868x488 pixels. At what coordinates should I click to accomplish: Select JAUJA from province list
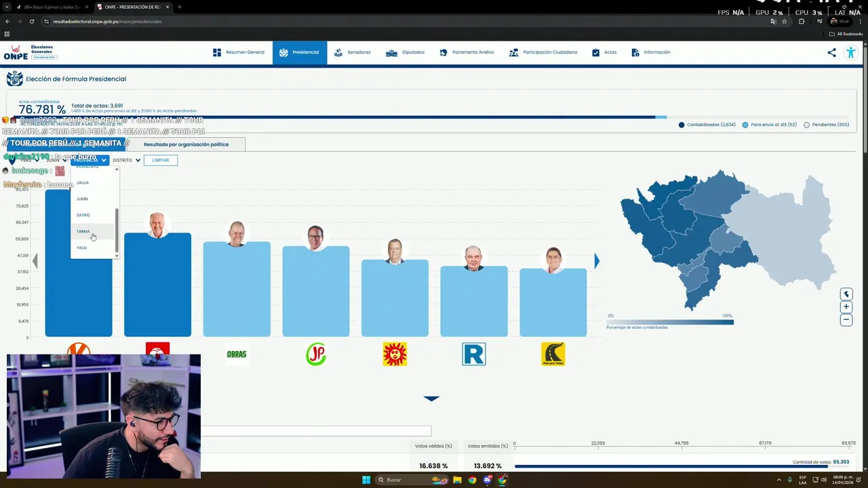[x=94, y=182]
